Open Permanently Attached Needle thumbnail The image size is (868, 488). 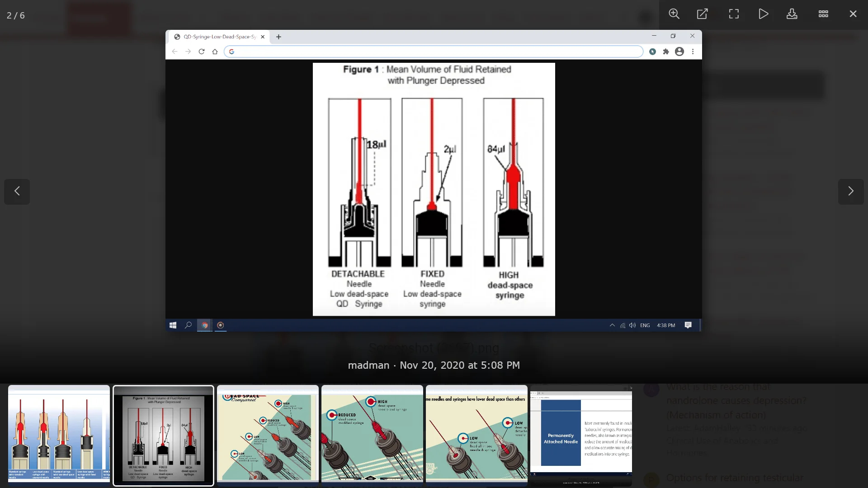tap(581, 436)
